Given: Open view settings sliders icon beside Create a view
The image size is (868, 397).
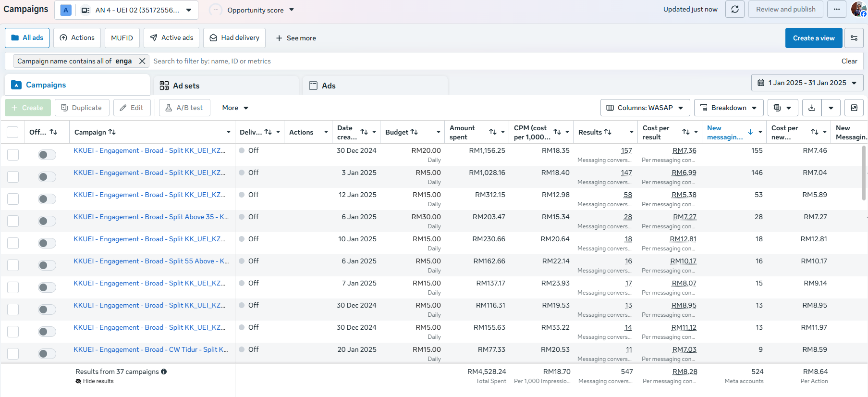Looking at the screenshot, I should pos(854,38).
